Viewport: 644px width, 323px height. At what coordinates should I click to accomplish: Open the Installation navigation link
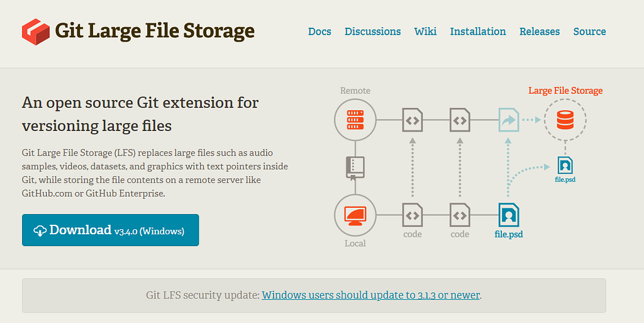click(478, 31)
